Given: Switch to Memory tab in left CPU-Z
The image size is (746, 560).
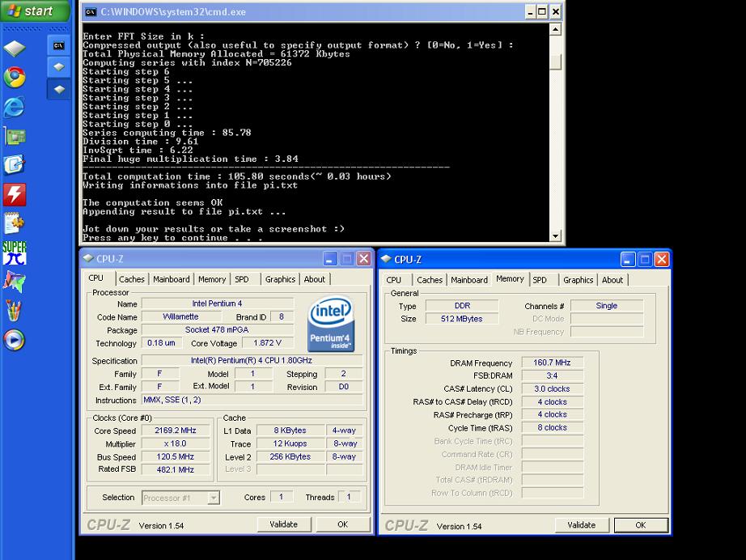Looking at the screenshot, I should click(x=212, y=279).
